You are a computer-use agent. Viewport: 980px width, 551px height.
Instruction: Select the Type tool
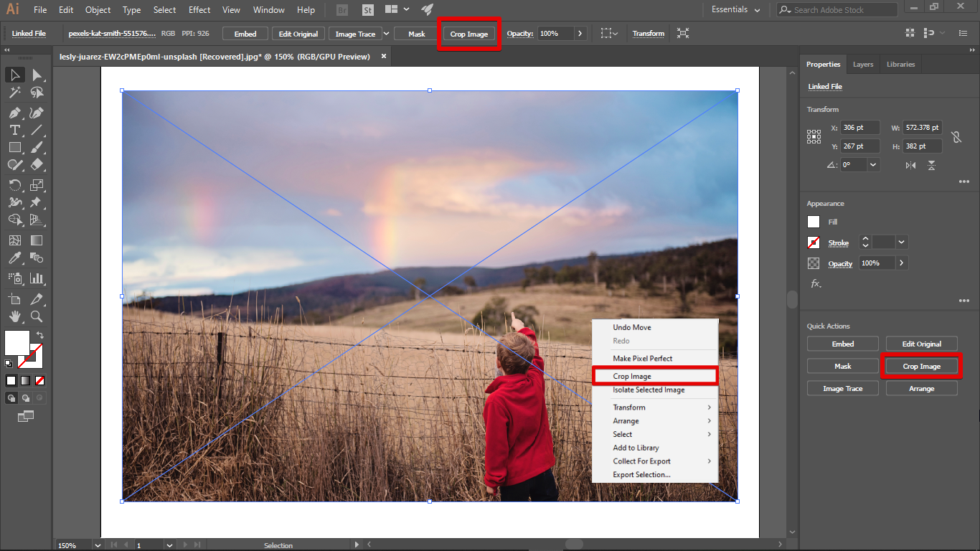coord(14,130)
